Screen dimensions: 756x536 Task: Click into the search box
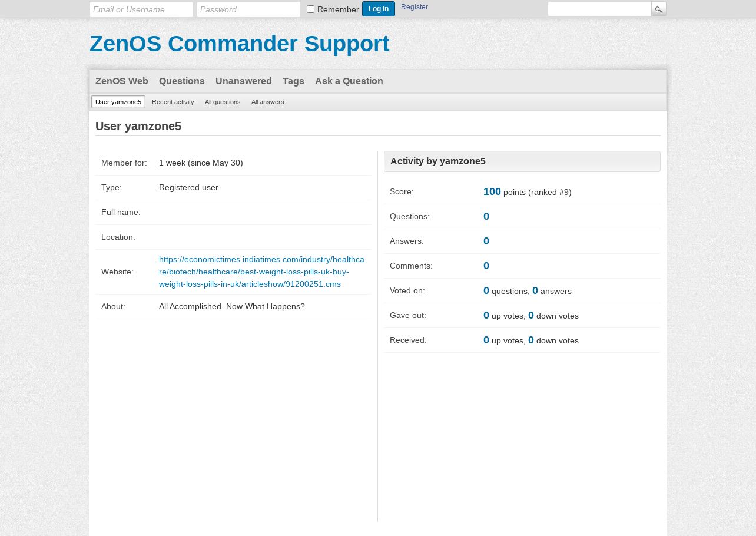click(599, 9)
